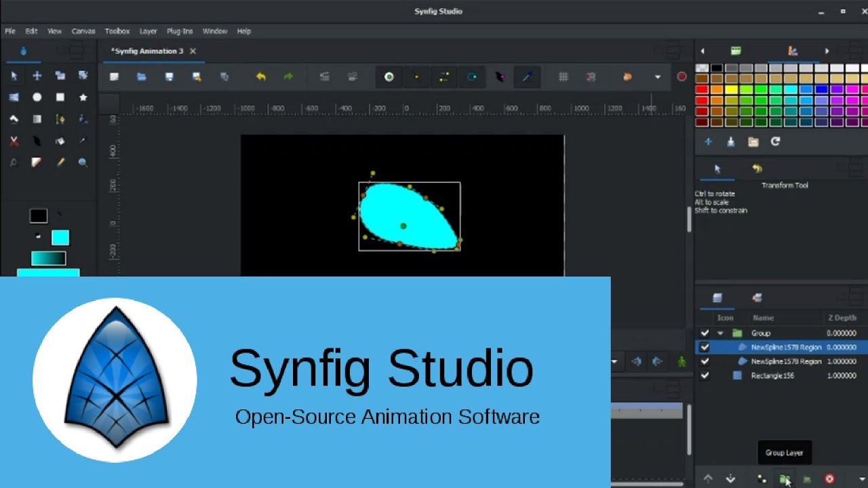Click the Open file folder icon
This screenshot has height=488, width=868.
coord(142,77)
